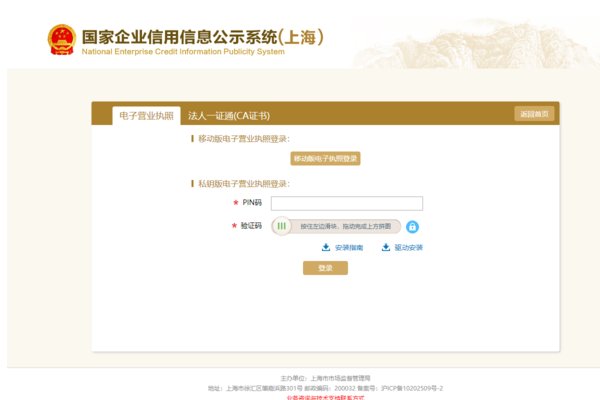Click the 返回首页 button

click(x=534, y=114)
